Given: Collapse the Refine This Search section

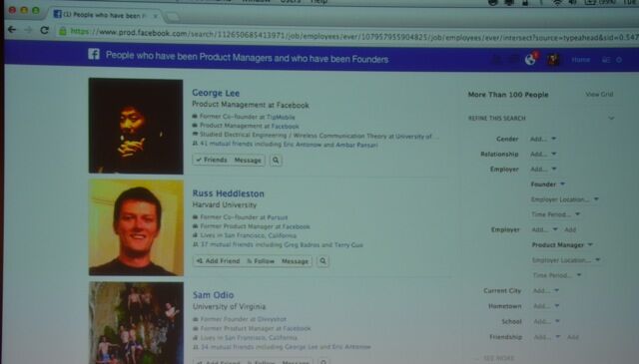Looking at the screenshot, I should [611, 118].
